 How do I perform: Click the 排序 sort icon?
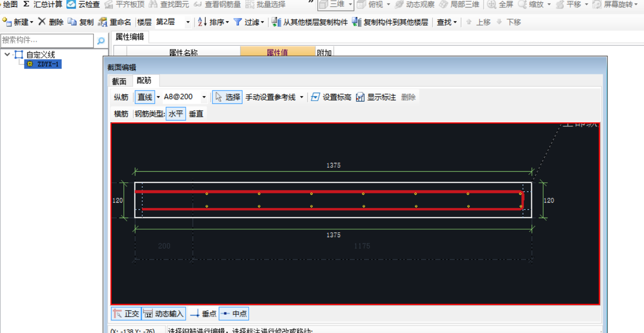click(202, 22)
